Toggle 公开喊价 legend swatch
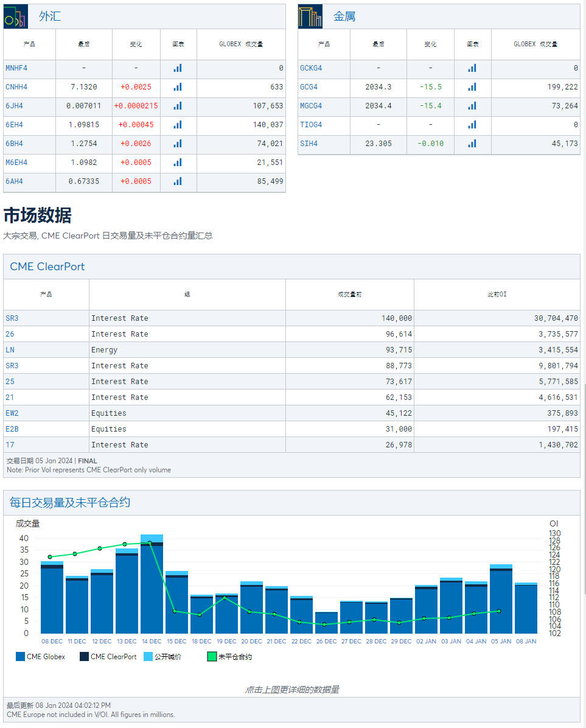This screenshot has width=586, height=728. pyautogui.click(x=148, y=657)
